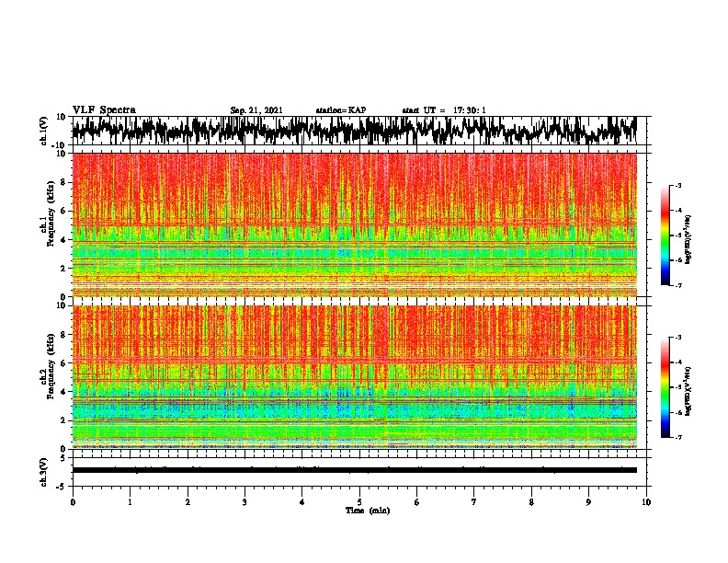This screenshot has width=728, height=563.
Task: Click the time axis tick label '1'
Action: pos(130,502)
